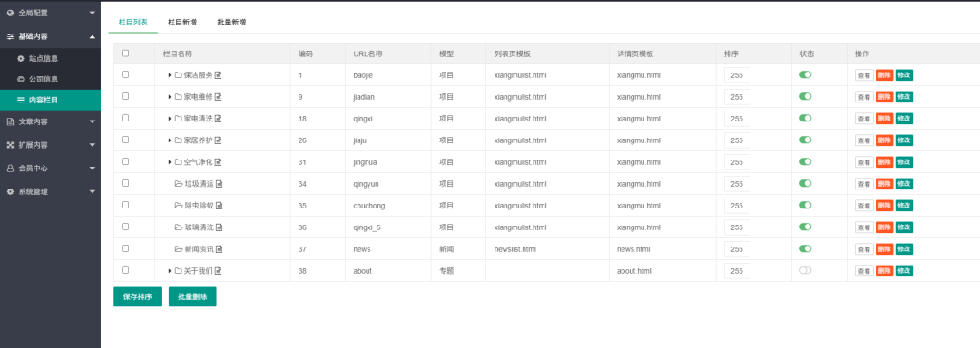Click sort field of about row
This screenshot has width=980, height=348.
click(737, 271)
